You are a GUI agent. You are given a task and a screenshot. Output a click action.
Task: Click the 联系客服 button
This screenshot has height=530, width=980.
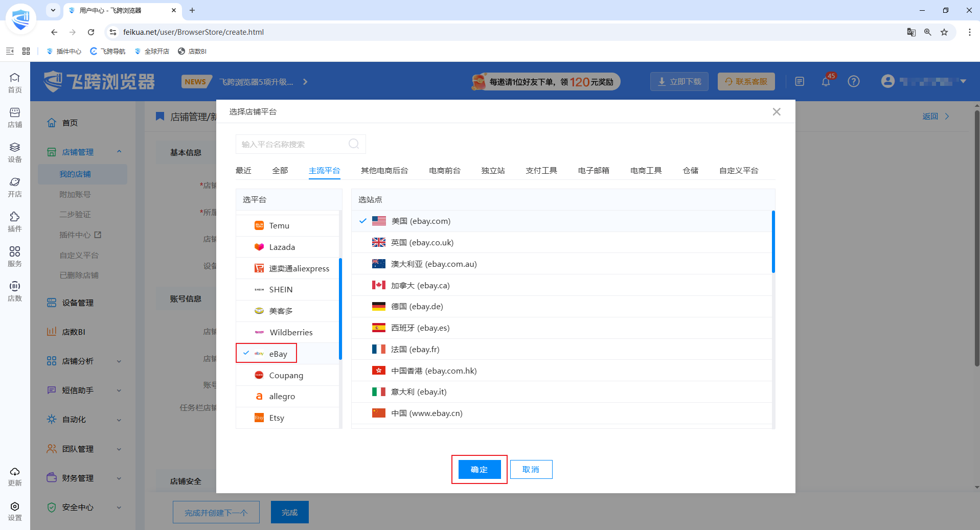click(x=746, y=81)
